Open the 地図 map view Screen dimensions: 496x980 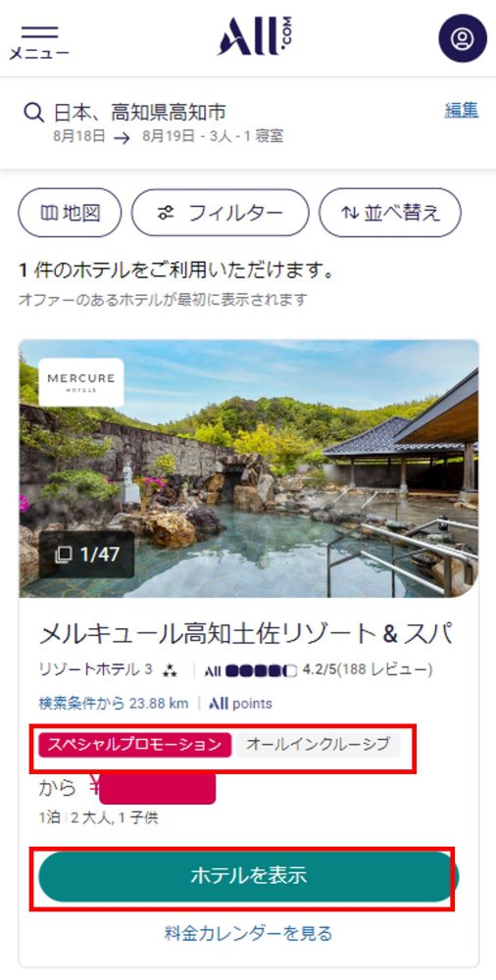tap(70, 213)
